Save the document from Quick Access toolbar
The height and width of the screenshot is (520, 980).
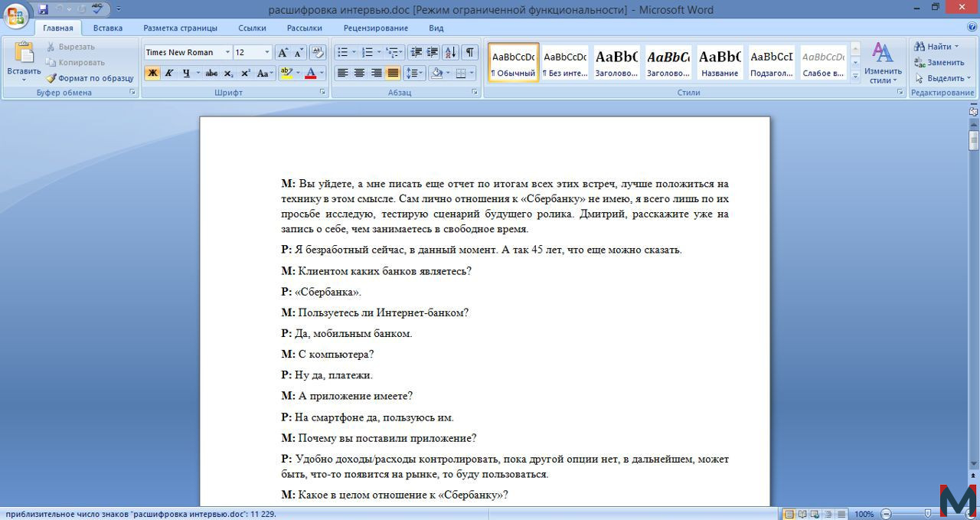(x=43, y=9)
